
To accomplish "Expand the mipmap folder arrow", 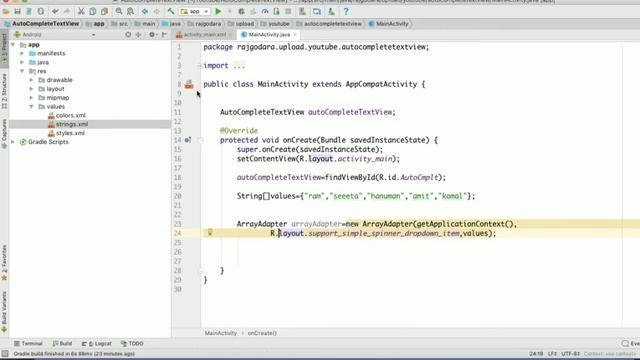I will coord(31,98).
